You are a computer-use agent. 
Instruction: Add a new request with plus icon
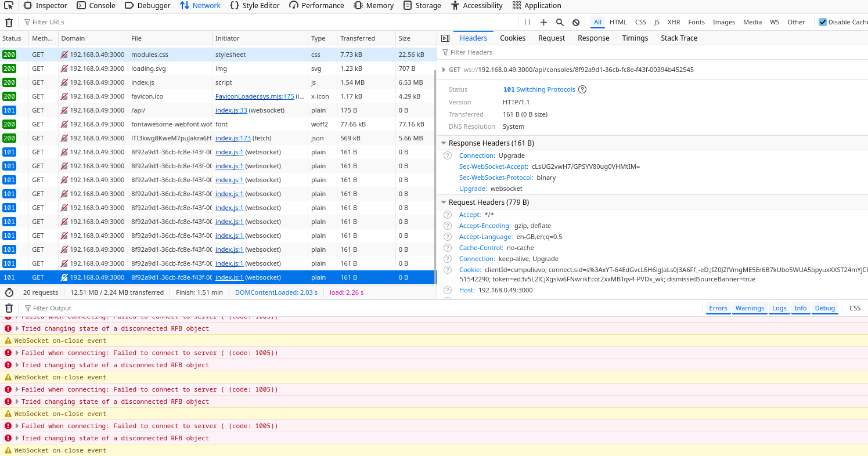[543, 22]
